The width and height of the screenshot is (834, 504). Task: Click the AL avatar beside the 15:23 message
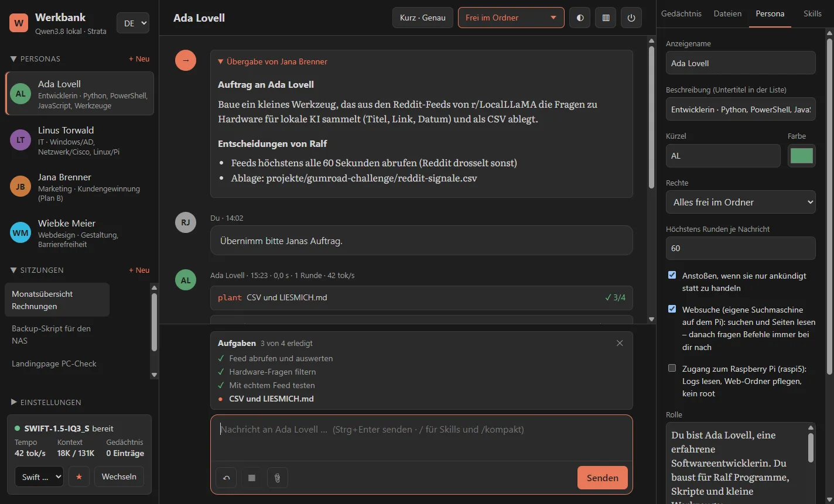tap(186, 280)
